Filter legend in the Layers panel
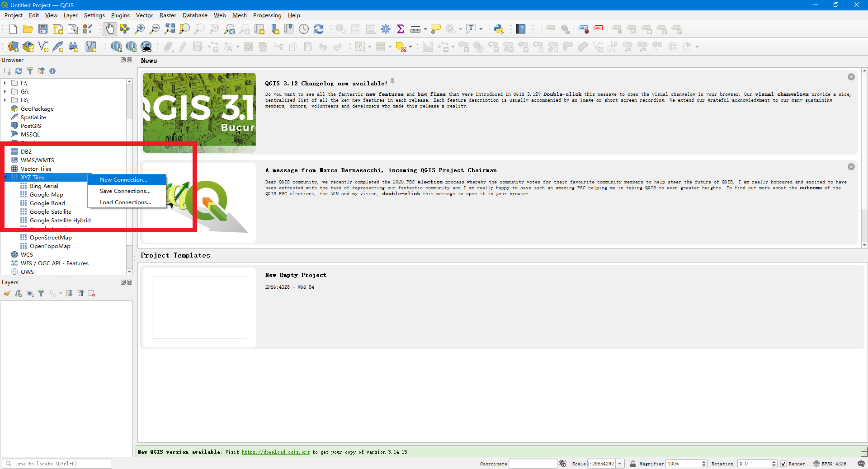The height and width of the screenshot is (469, 868). (41, 294)
